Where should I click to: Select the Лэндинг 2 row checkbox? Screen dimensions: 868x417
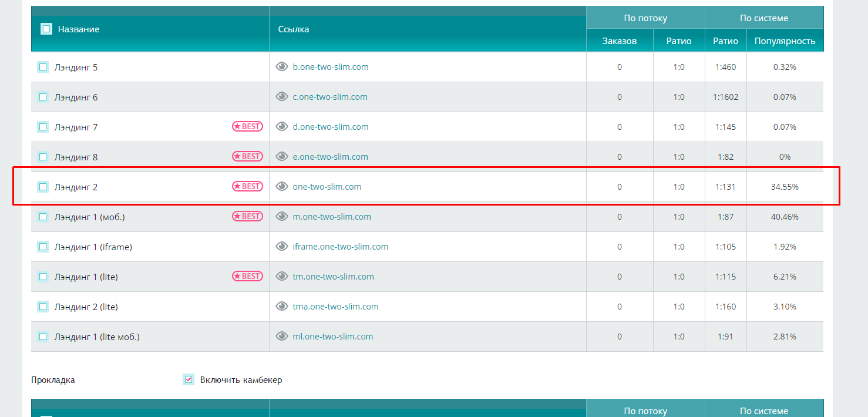coord(43,187)
